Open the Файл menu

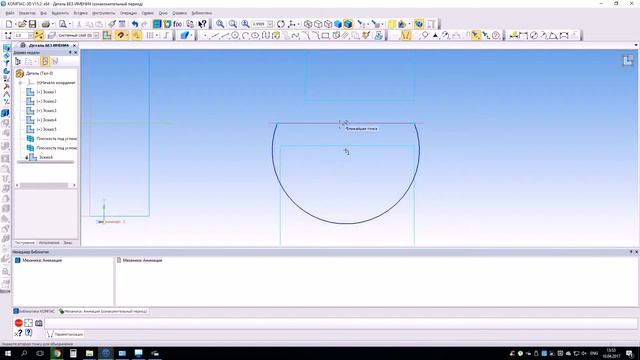10,13
